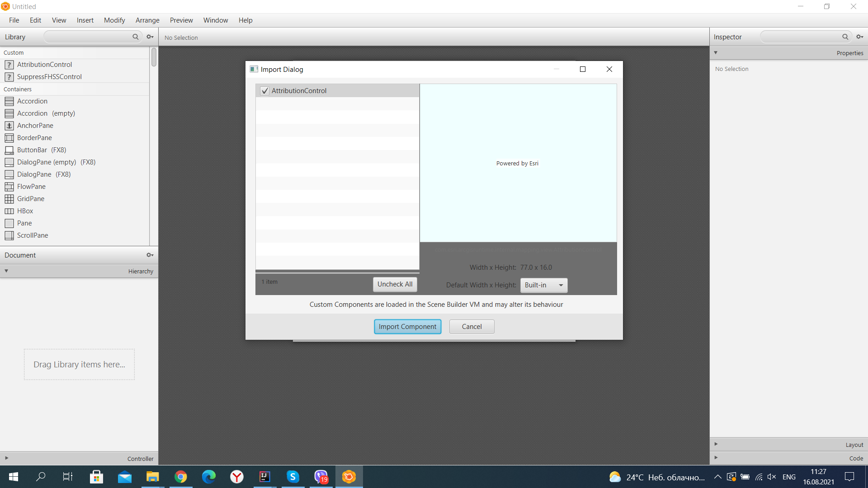
Task: Expand the Layout inspector section
Action: [x=716, y=444]
